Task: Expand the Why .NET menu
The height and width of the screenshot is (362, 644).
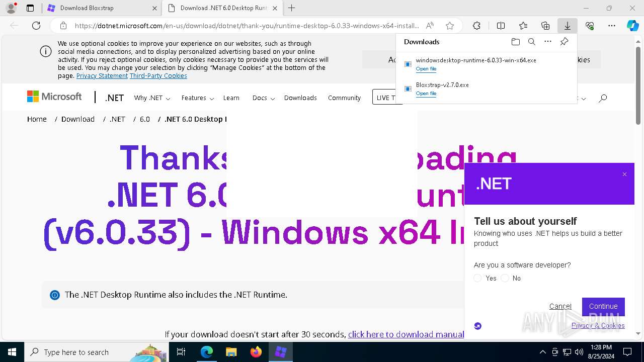Action: [x=152, y=98]
